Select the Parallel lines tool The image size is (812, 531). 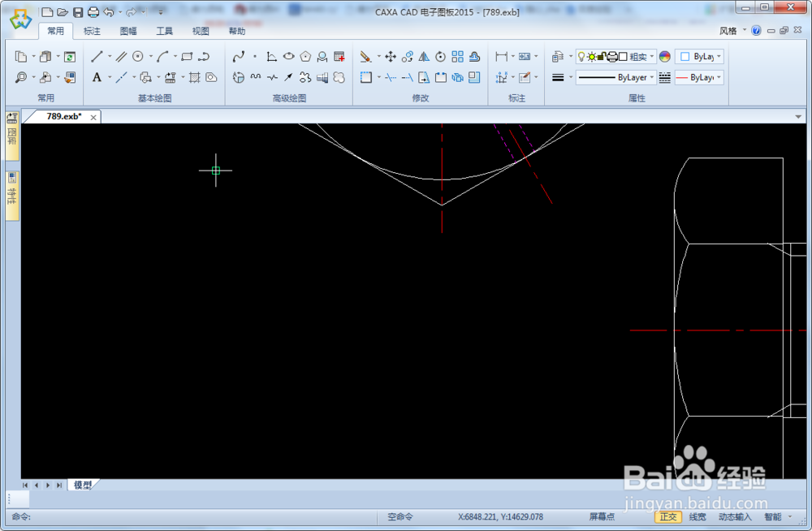pos(121,57)
